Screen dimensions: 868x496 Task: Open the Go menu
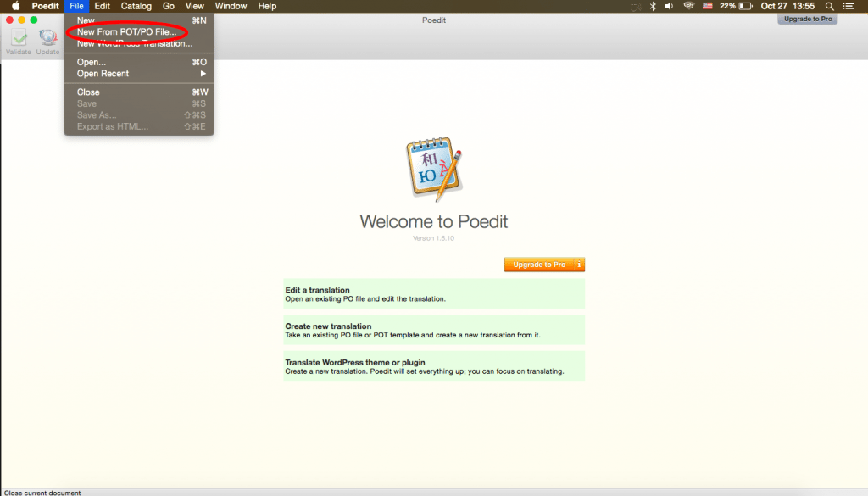coord(168,6)
